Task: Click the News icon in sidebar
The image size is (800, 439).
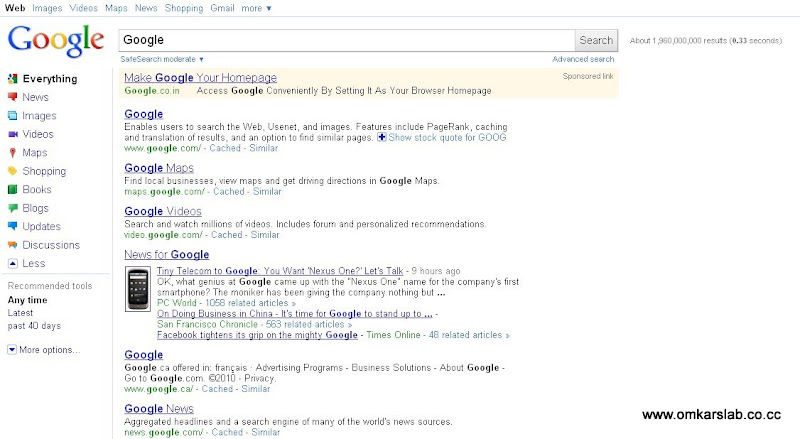Action: (12, 97)
